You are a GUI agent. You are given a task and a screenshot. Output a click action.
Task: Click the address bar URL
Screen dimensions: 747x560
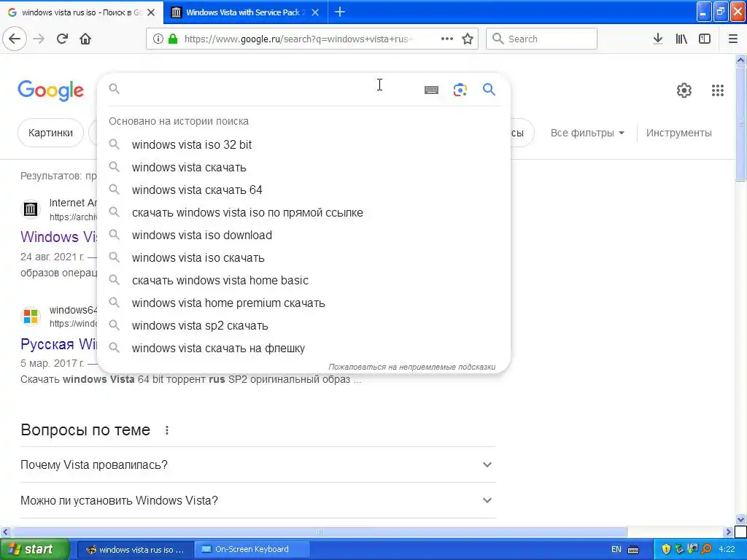(298, 39)
